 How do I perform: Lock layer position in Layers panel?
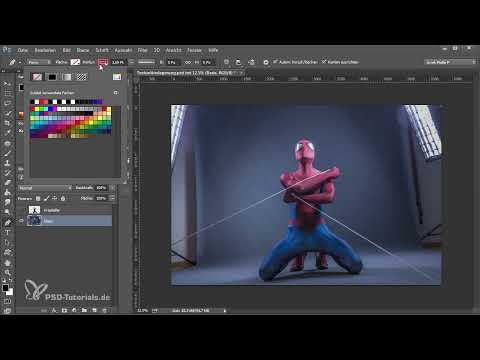(55, 198)
